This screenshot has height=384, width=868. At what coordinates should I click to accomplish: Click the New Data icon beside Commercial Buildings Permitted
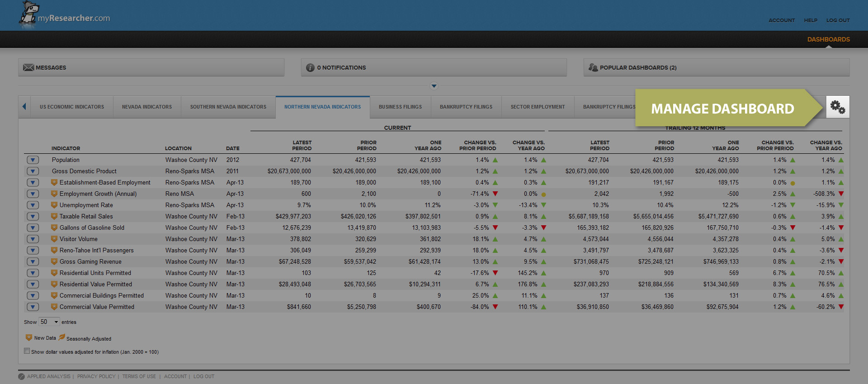pos(54,295)
